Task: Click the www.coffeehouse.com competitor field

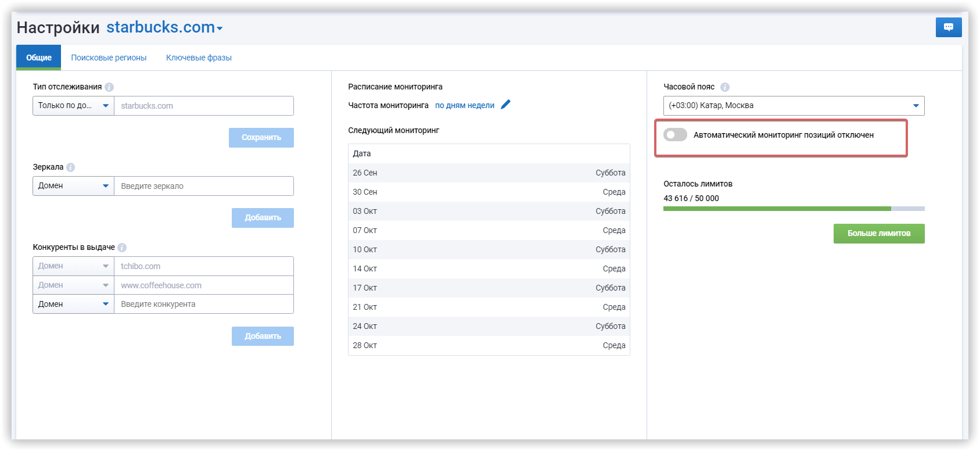Action: 204,285
